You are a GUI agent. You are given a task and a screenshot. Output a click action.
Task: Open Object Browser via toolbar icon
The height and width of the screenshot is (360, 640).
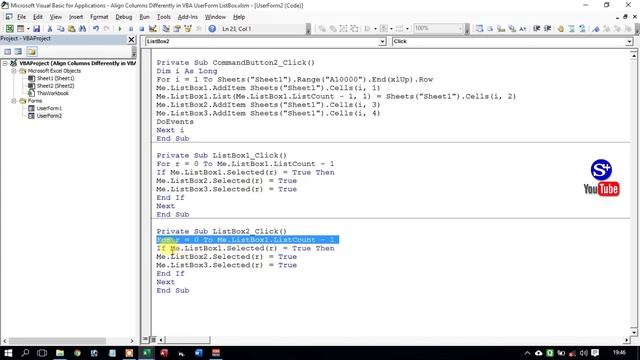188,29
